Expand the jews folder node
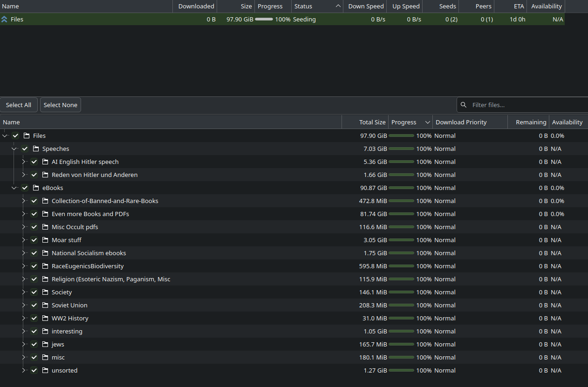 (24, 344)
